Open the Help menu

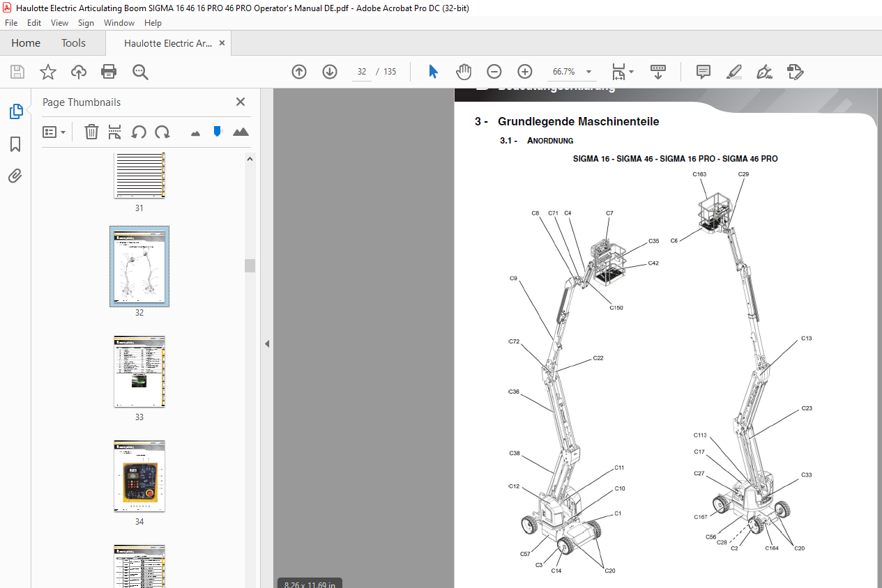pyautogui.click(x=153, y=23)
